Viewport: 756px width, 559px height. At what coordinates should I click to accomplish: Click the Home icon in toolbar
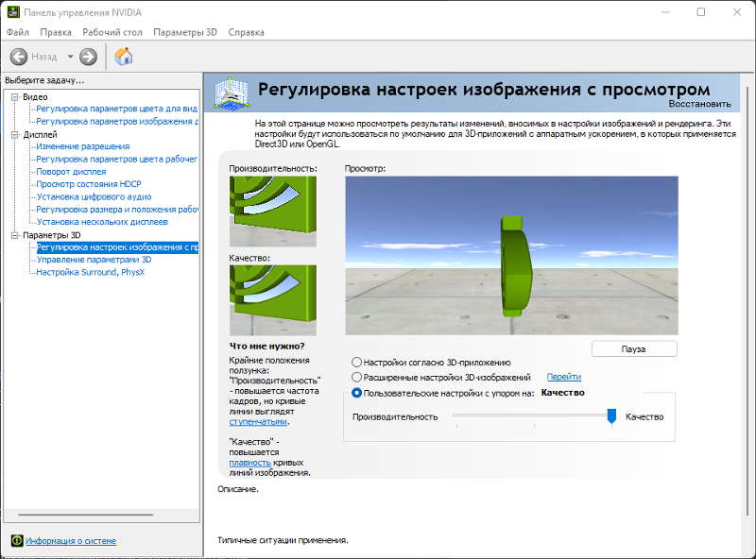point(123,57)
